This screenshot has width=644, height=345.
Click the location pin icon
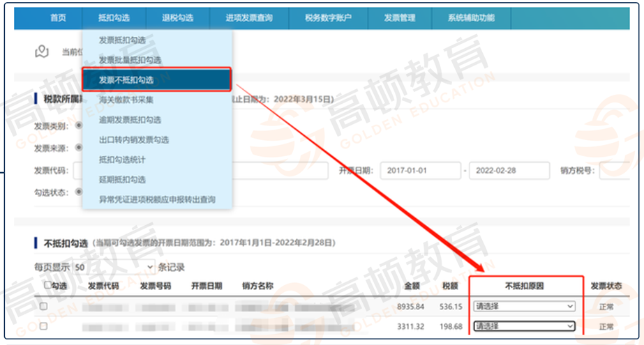[x=43, y=51]
